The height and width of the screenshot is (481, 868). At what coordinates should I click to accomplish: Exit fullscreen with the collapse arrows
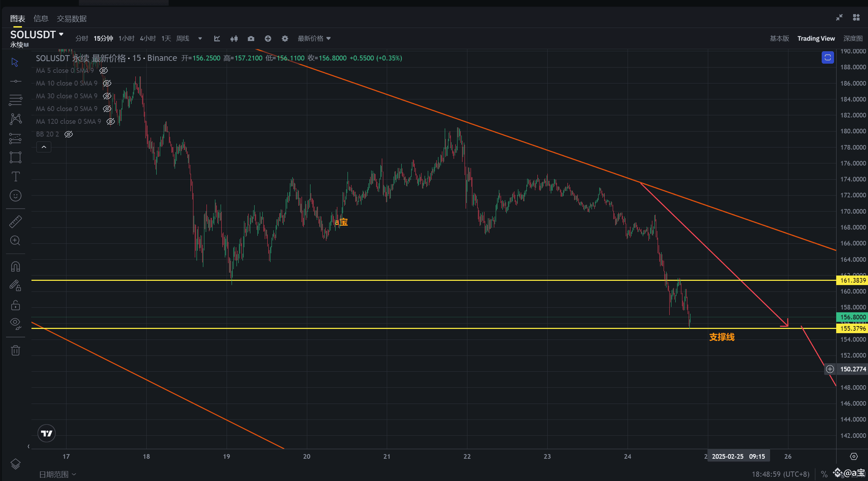(839, 17)
